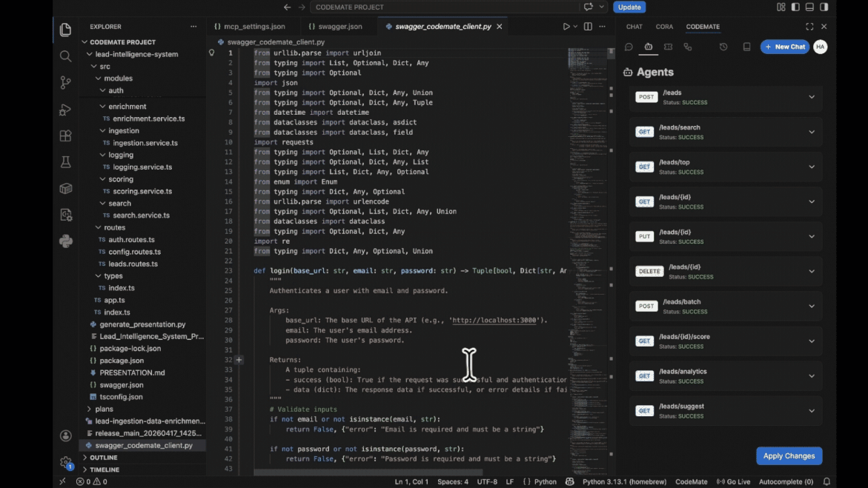Open Source Control view in activity bar
This screenshot has width=868, height=488.
click(x=65, y=82)
